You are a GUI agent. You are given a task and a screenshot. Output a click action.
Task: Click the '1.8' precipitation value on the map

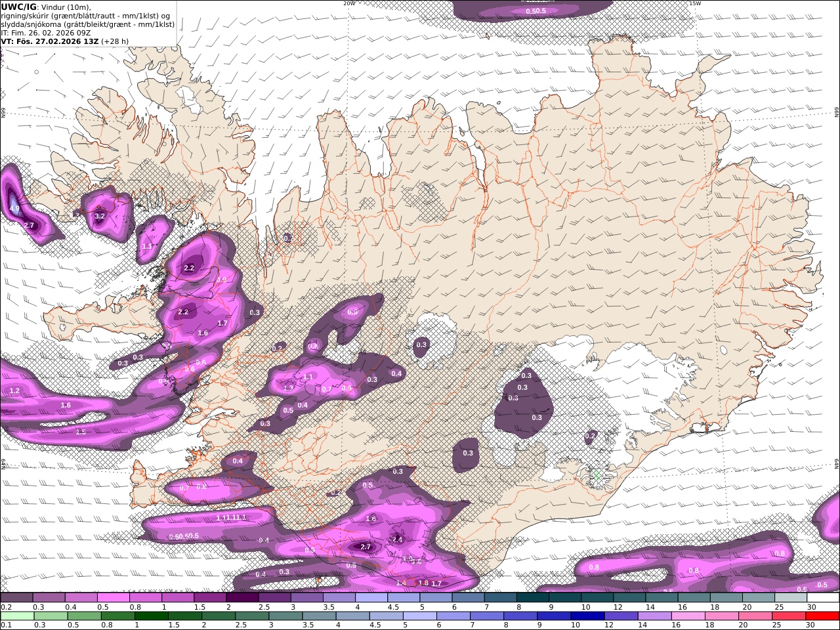(x=423, y=583)
